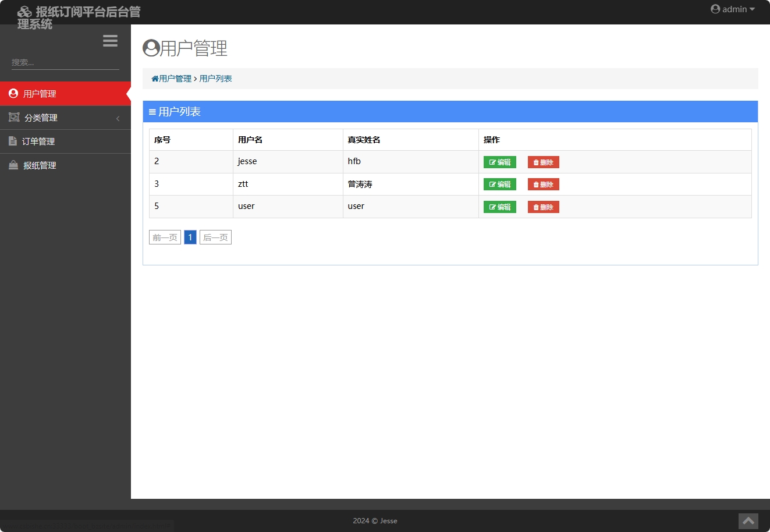This screenshot has width=770, height=532.
Task: Click the user avatar icon beside 用户管理 heading
Action: pos(150,48)
